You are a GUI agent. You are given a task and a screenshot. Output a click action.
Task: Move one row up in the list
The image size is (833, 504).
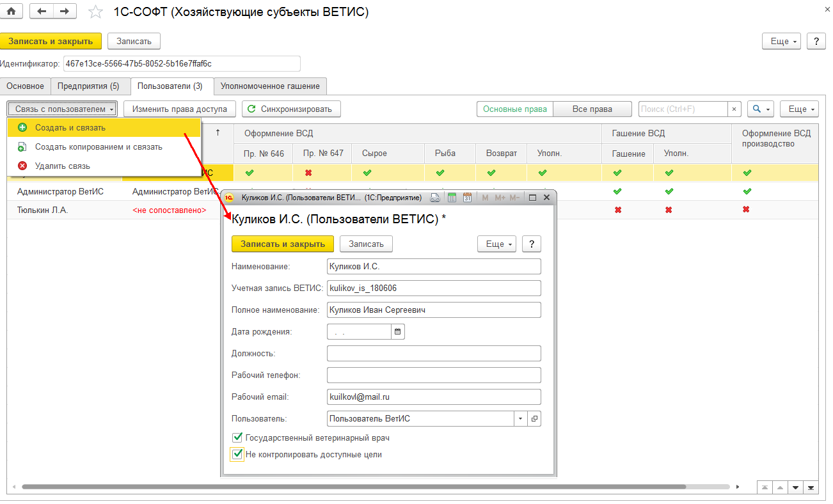(x=779, y=487)
